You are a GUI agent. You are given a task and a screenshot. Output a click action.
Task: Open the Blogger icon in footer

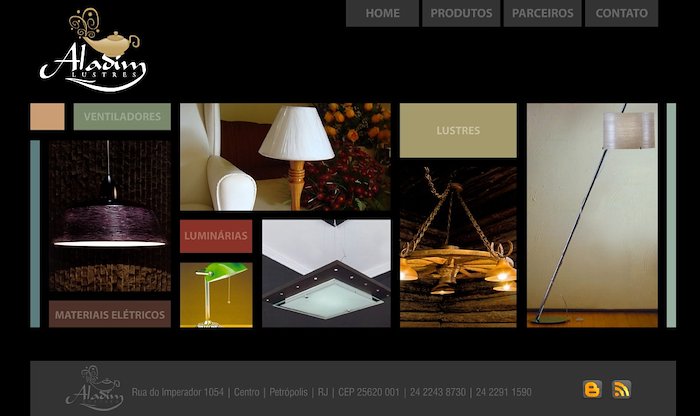click(x=592, y=389)
